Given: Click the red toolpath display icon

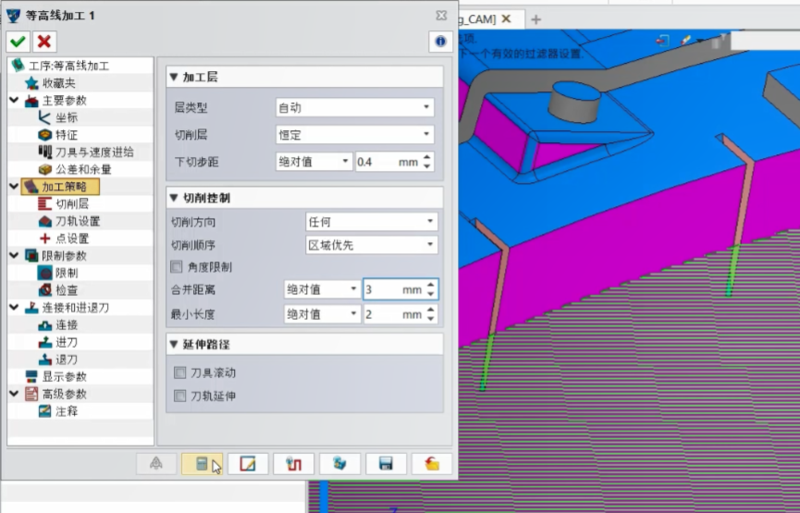Looking at the screenshot, I should tap(294, 464).
